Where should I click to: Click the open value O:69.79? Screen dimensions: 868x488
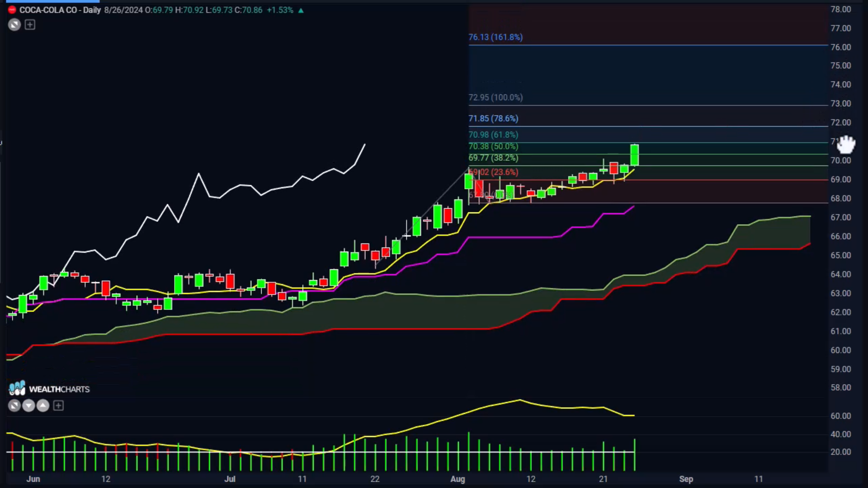click(x=159, y=10)
